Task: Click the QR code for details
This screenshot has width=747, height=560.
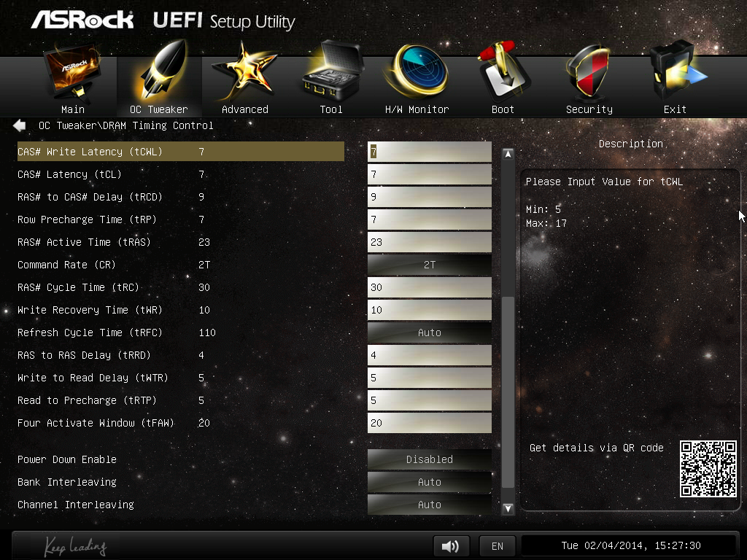Action: click(708, 469)
